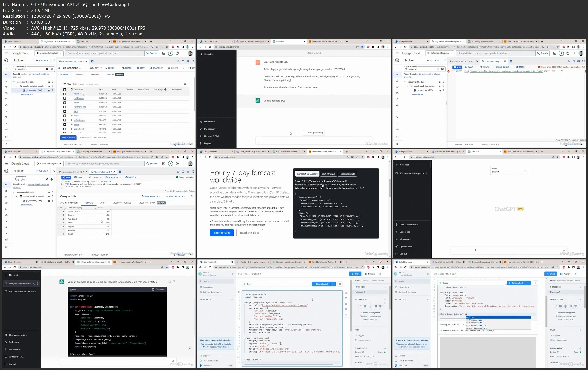Expand the device record field
588x370 pixels.
click(x=72, y=124)
